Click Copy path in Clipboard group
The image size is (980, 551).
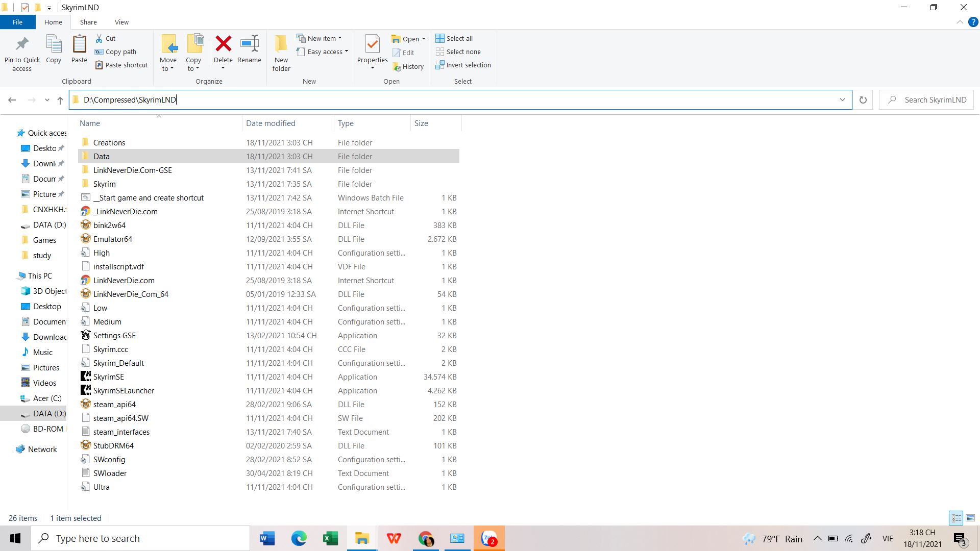tap(115, 52)
